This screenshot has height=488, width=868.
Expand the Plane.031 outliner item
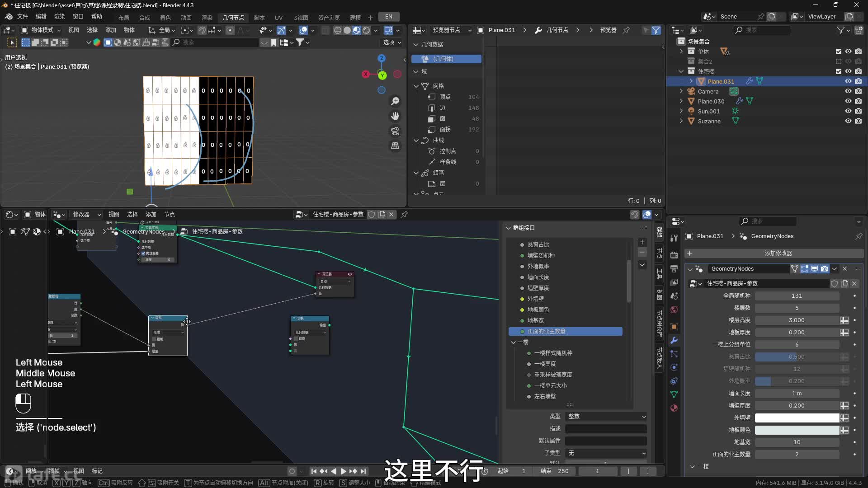(691, 81)
